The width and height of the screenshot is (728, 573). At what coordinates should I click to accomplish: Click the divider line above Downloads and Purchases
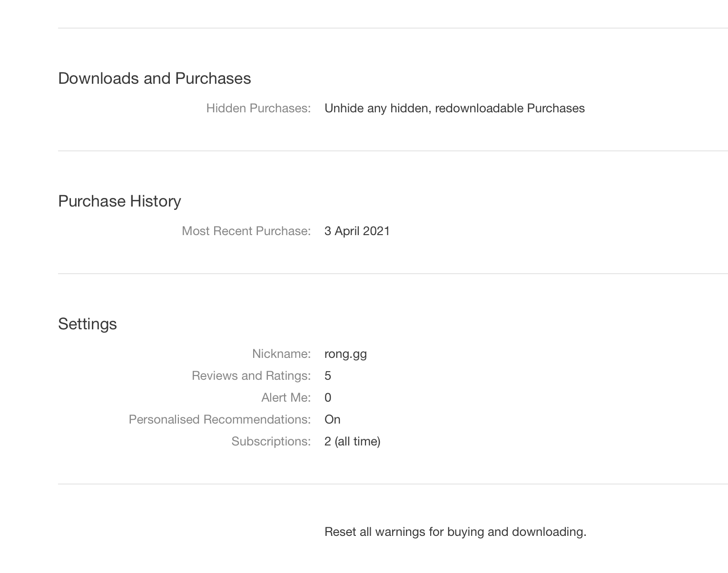point(393,28)
